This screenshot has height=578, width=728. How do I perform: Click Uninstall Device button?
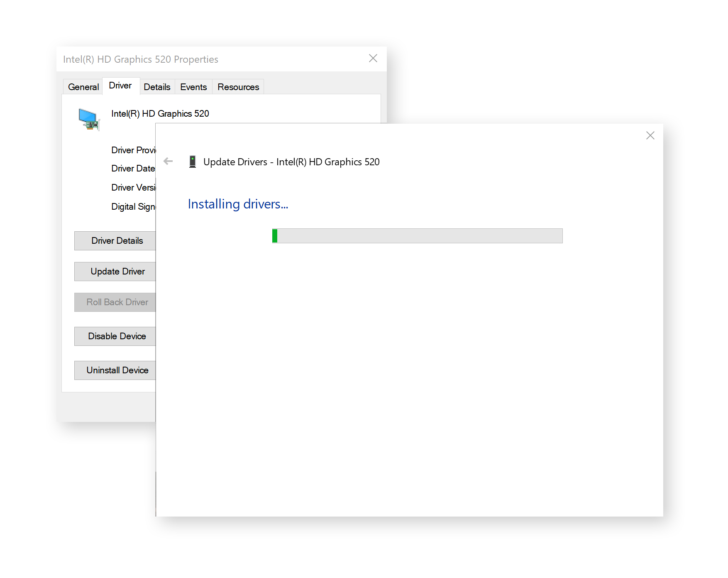click(x=115, y=370)
